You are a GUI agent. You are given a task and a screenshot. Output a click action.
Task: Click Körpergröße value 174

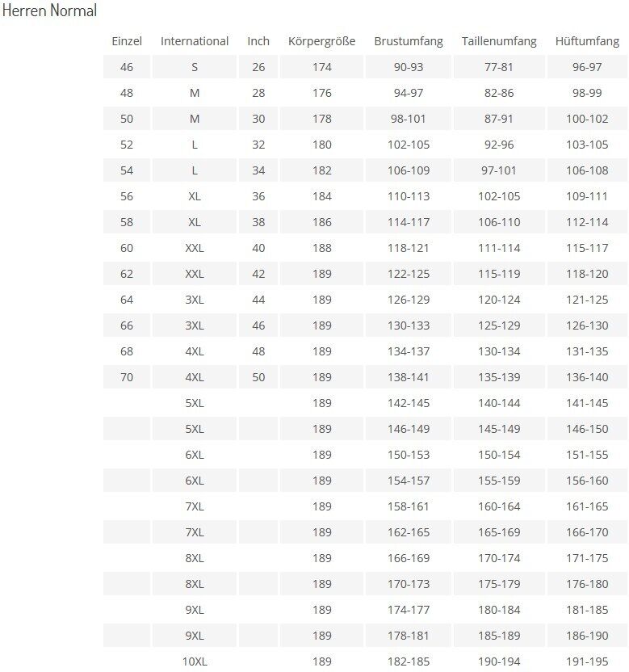322,67
